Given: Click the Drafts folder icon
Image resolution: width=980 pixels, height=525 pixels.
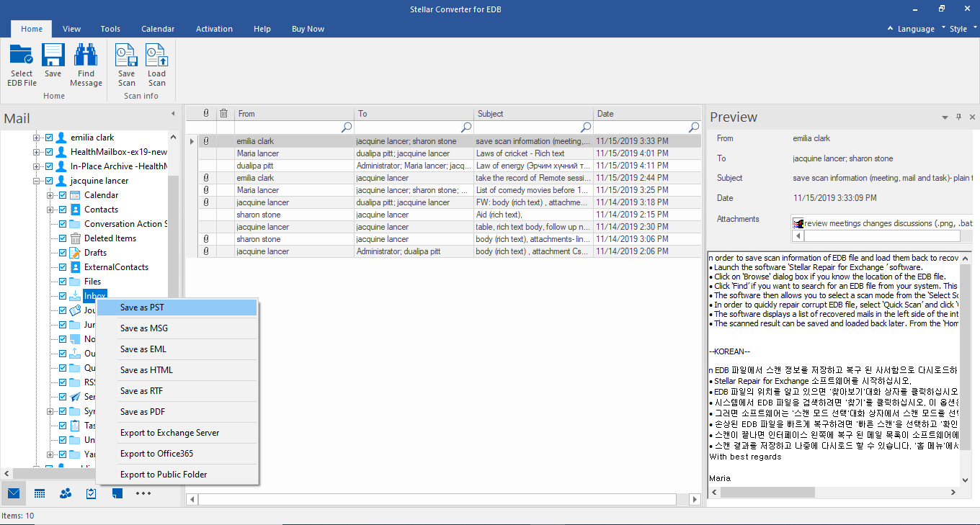Looking at the screenshot, I should (75, 253).
